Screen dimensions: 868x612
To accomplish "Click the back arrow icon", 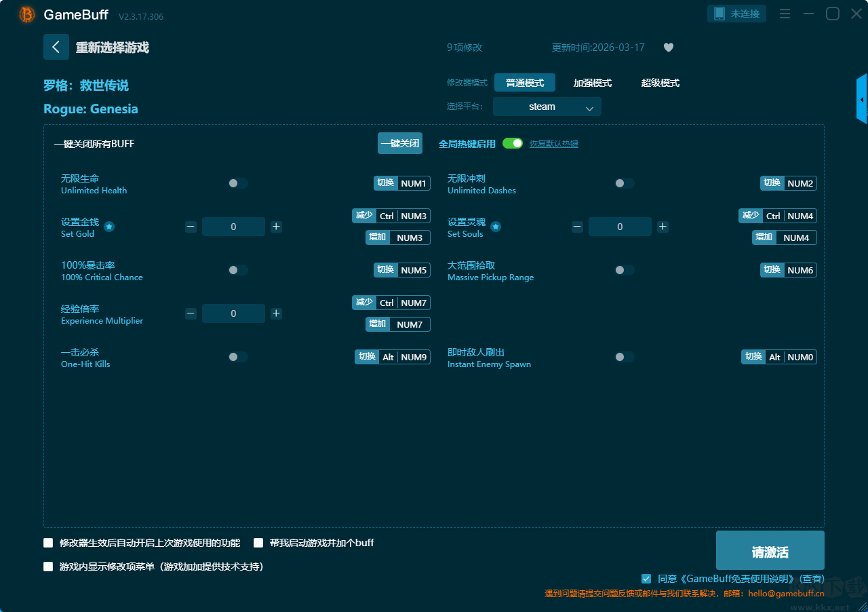I will pyautogui.click(x=56, y=47).
